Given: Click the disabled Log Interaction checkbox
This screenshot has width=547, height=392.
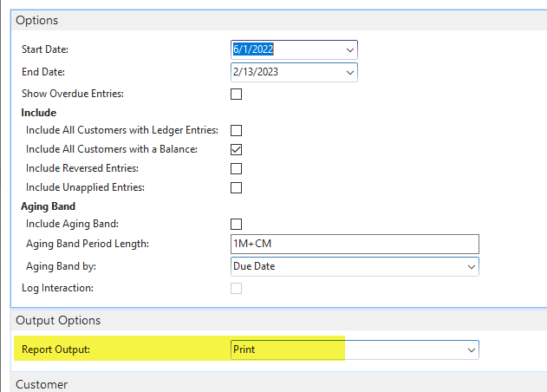Looking at the screenshot, I should [x=236, y=288].
